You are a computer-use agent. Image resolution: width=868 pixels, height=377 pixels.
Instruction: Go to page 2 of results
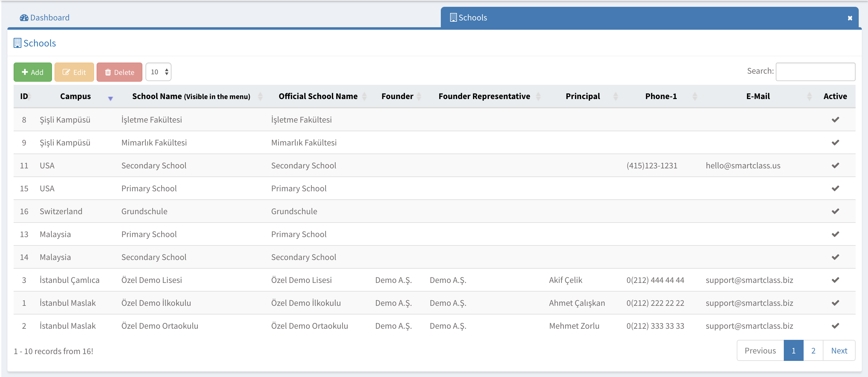click(813, 351)
